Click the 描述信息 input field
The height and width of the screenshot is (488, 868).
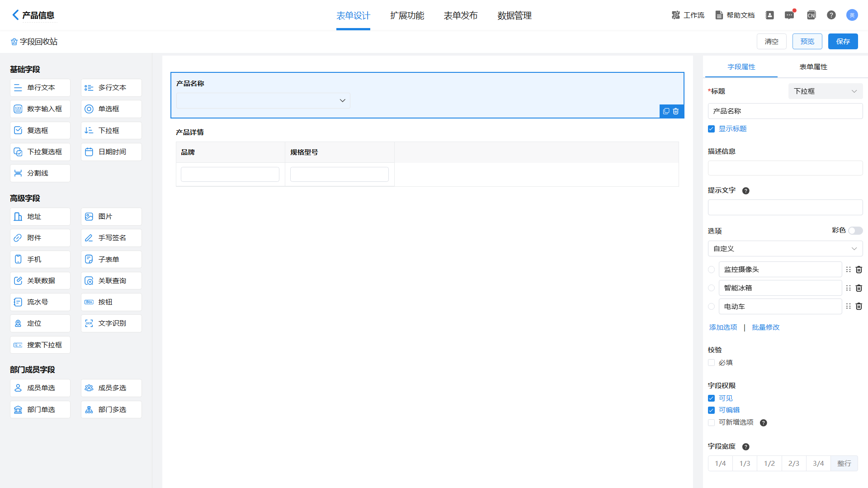click(785, 168)
